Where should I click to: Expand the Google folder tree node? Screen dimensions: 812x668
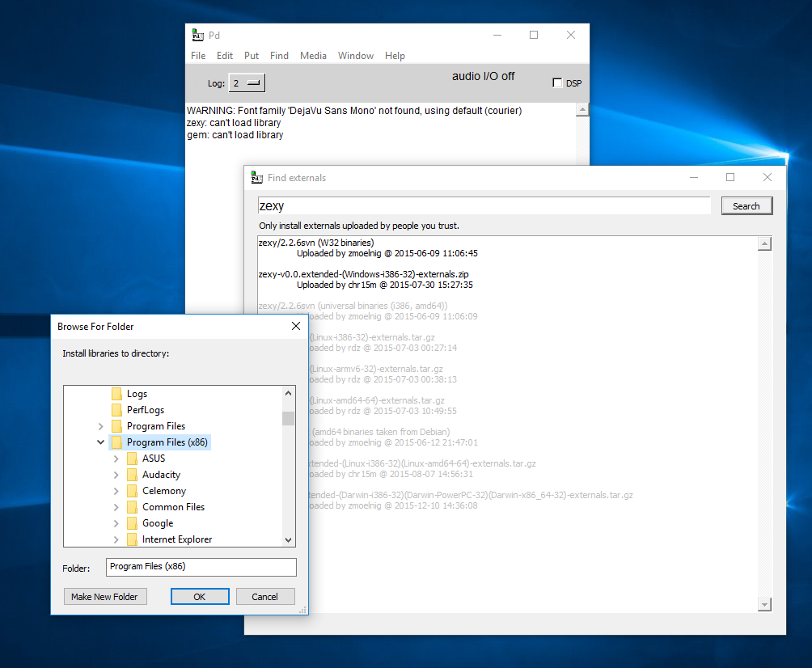click(x=116, y=523)
